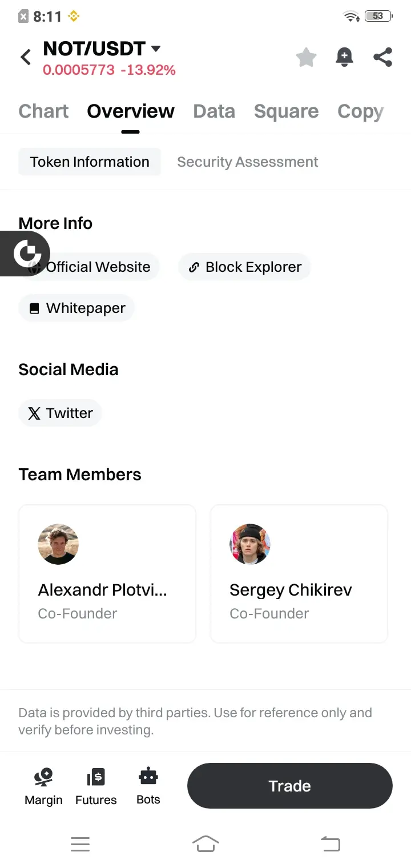
Task: Add NOT/USDT to favorites with star
Action: pos(306,57)
